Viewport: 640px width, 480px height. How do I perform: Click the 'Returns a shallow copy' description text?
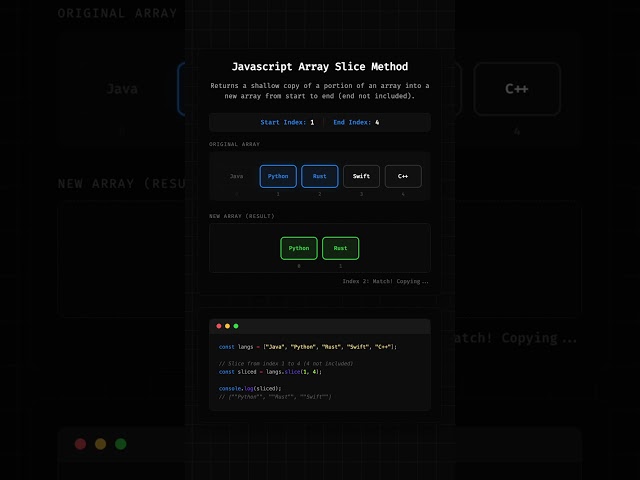(x=320, y=91)
